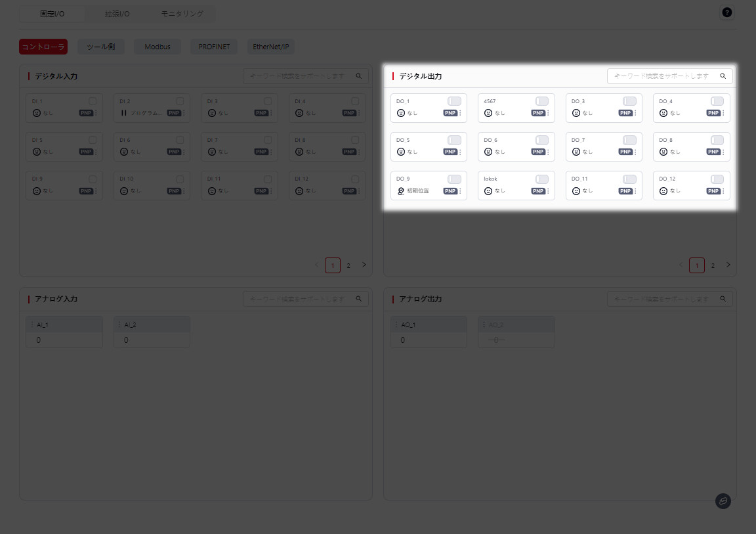Screen dimensions: 756x534
Task: Click the floating round icon at bottom right
Action: pos(723,501)
